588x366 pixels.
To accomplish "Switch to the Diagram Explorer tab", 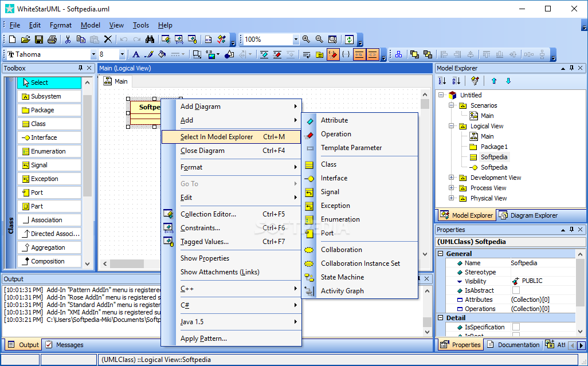I will point(528,215).
